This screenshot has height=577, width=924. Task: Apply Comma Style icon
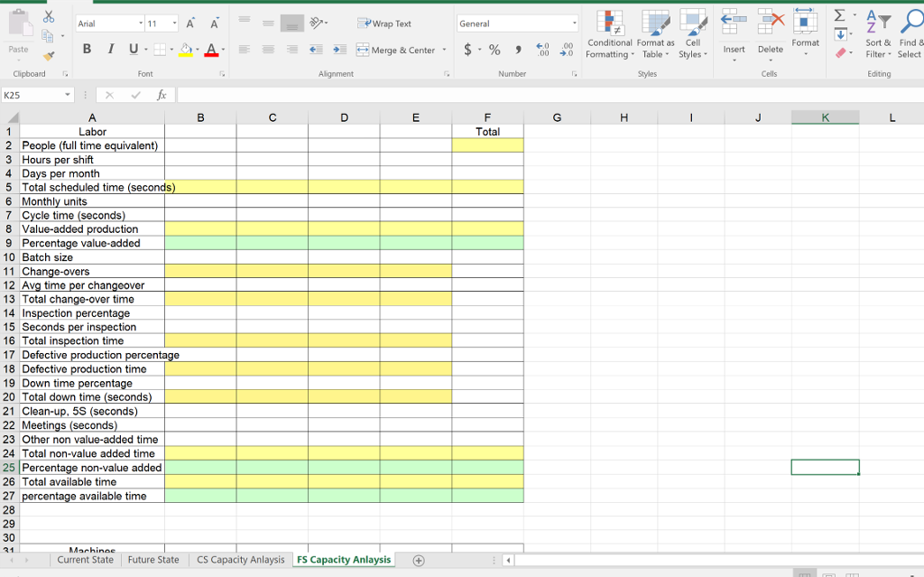(x=518, y=50)
